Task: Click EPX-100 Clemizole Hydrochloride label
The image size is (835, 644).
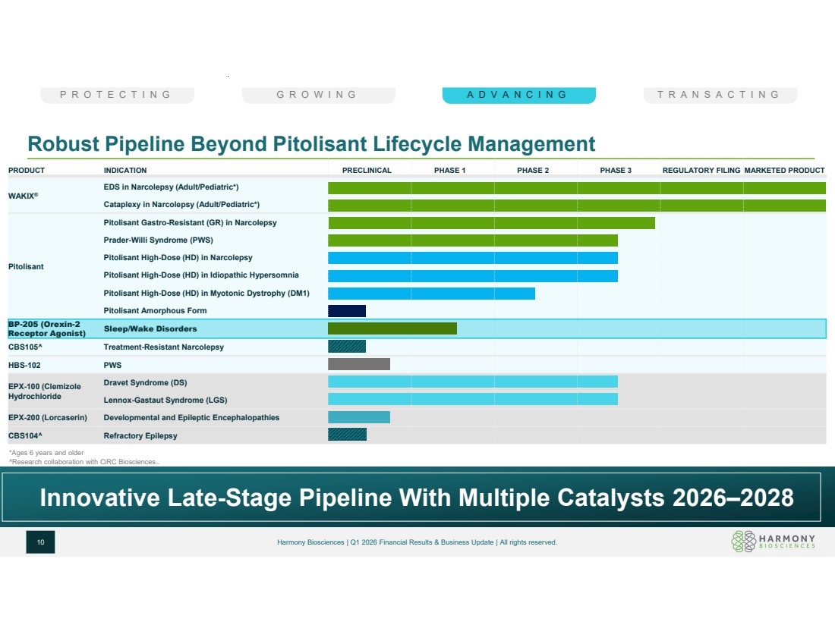Action: point(45,391)
